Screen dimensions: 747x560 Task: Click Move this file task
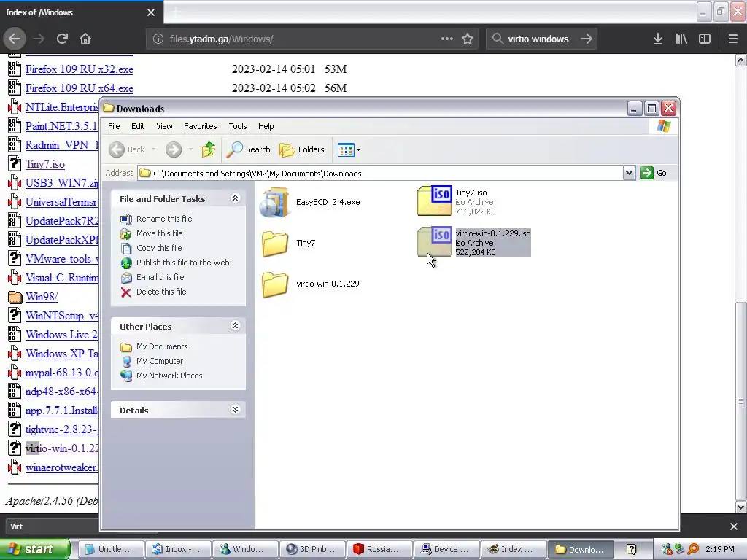[159, 233]
